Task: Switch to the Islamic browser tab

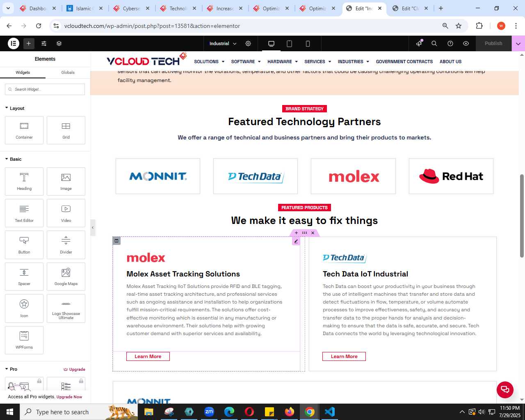Action: (85, 8)
